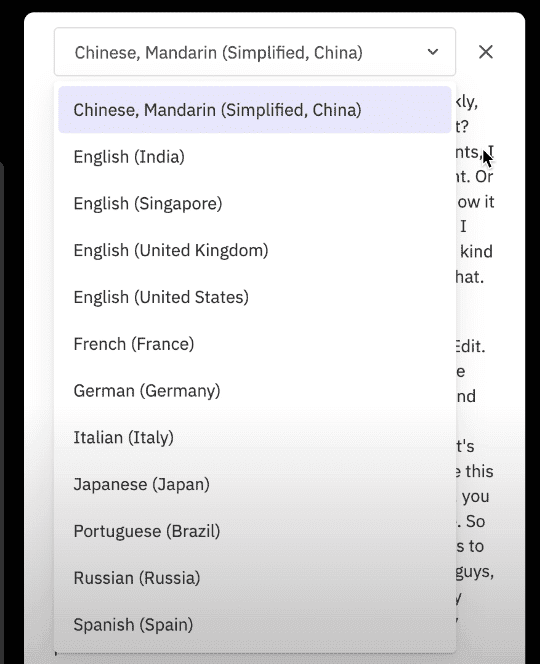540x664 pixels.
Task: Choose Spanish (Spain) at the list bottom
Action: (255, 625)
